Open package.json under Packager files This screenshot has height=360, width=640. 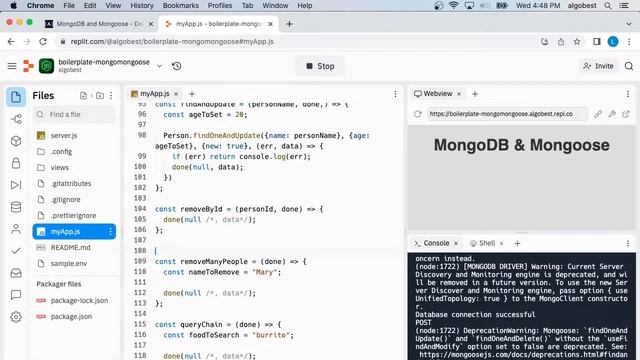[x=74, y=316]
